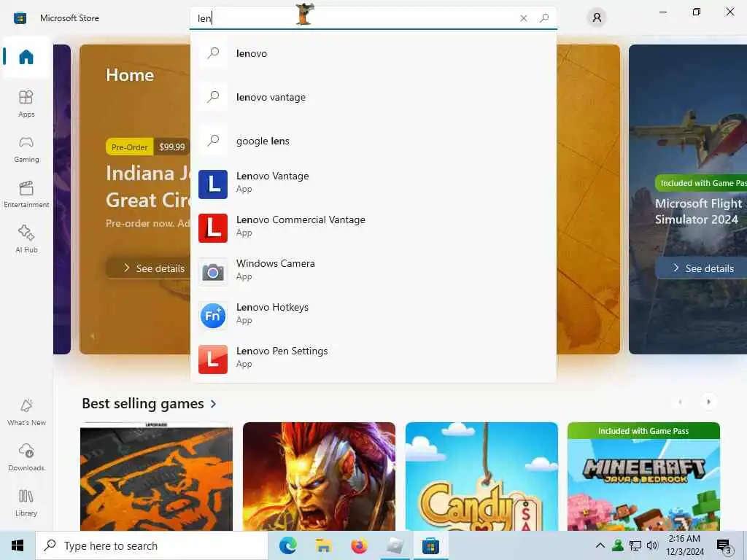Open Entertainment section
The height and width of the screenshot is (560, 747).
[26, 194]
